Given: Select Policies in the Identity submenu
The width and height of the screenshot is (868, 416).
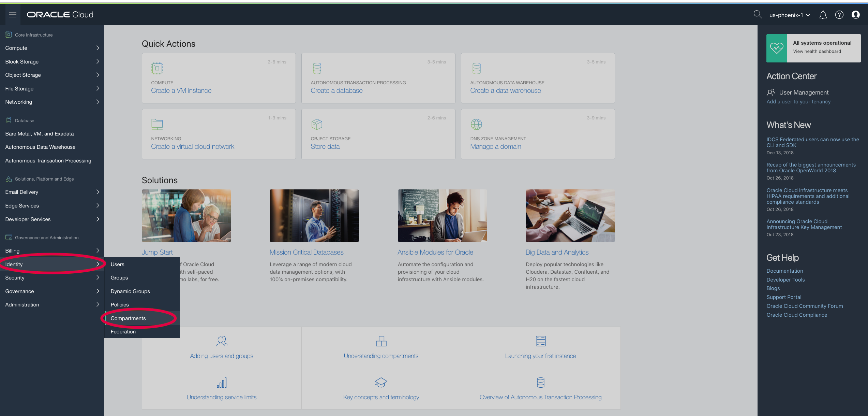Looking at the screenshot, I should (x=120, y=304).
